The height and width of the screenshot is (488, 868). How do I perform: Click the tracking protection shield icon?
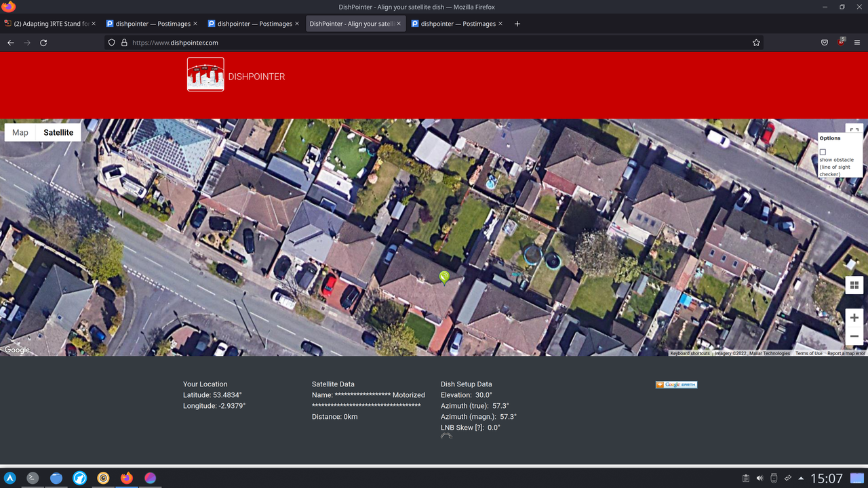click(x=112, y=43)
